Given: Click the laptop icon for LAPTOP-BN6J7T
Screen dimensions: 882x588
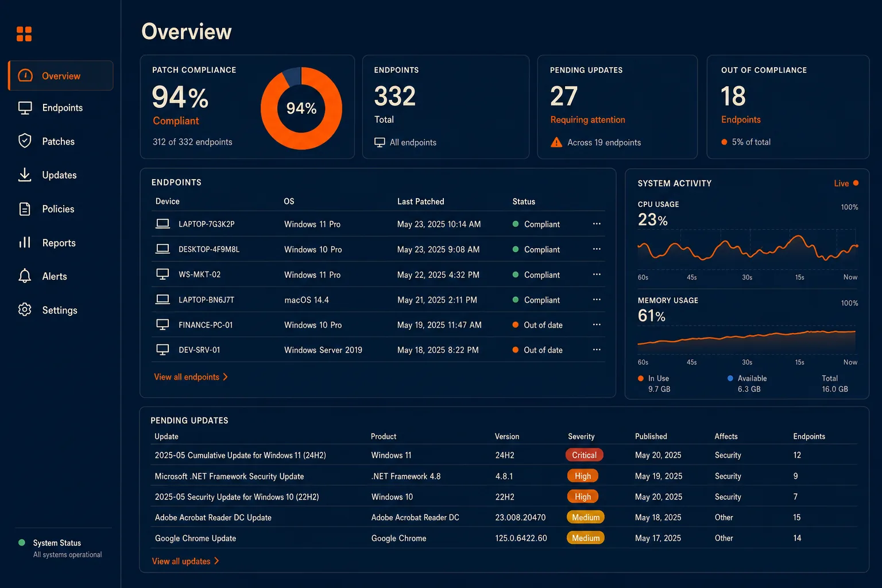Looking at the screenshot, I should point(163,300).
